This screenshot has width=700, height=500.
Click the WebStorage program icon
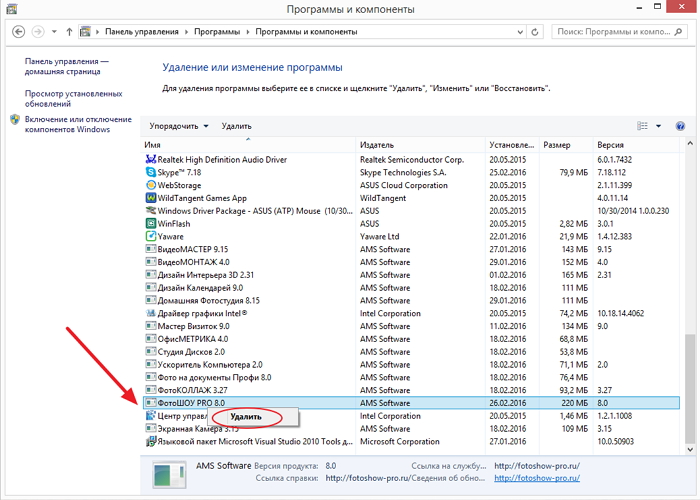(x=151, y=185)
